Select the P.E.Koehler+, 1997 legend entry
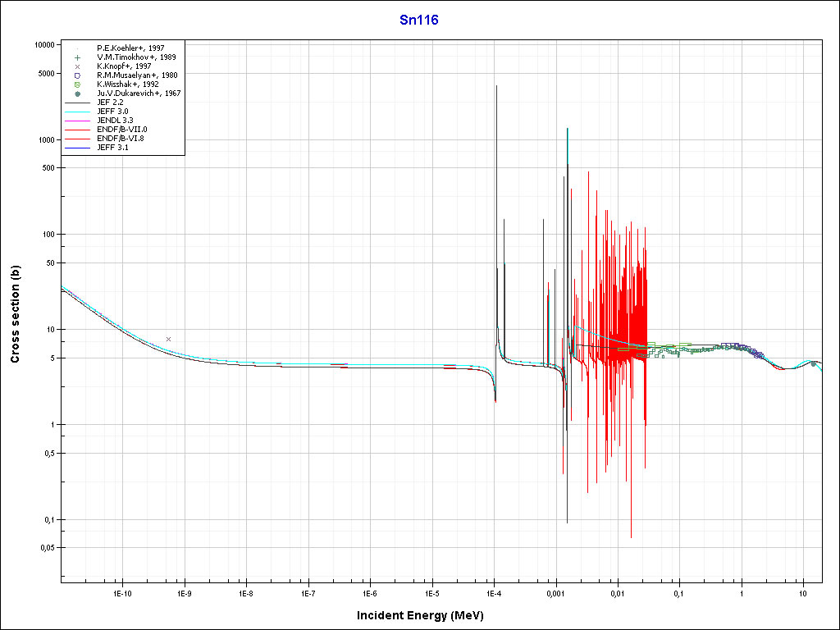The height and width of the screenshot is (630, 840). pos(131,48)
